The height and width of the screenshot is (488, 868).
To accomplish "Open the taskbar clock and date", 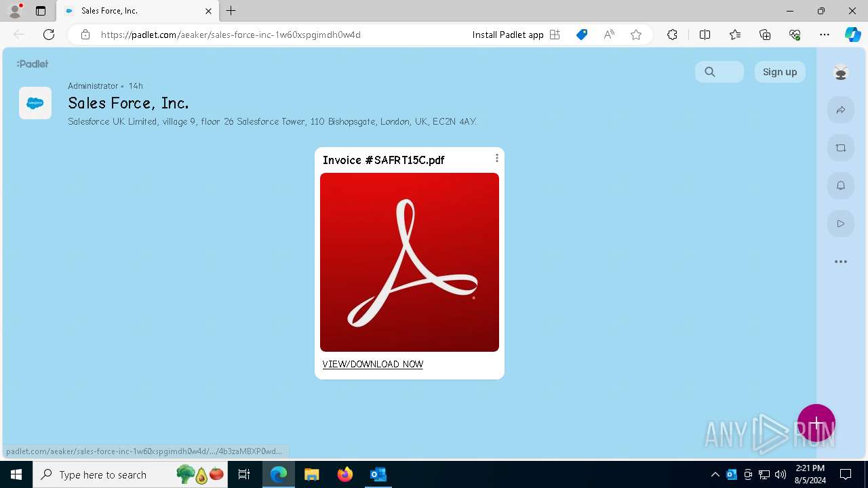I will (810, 474).
